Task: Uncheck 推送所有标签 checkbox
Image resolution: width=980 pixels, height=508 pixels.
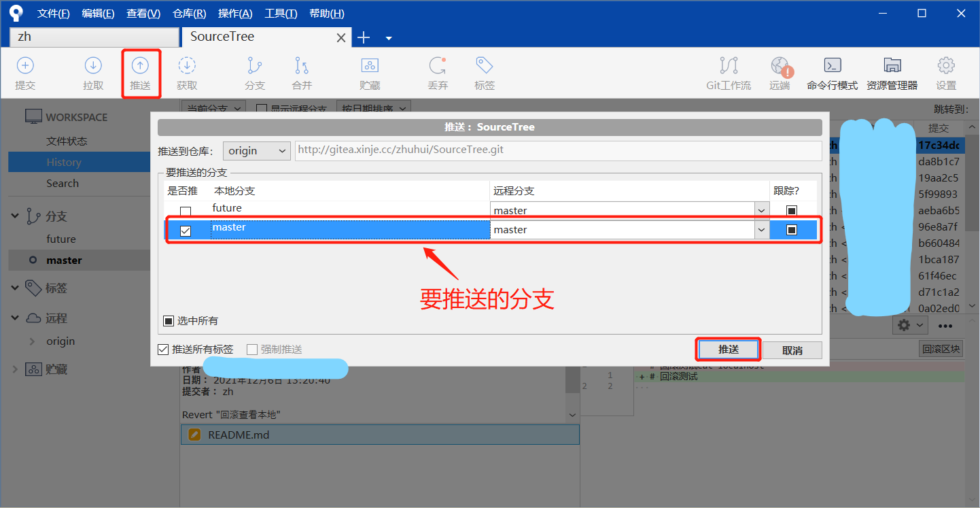Action: [163, 350]
